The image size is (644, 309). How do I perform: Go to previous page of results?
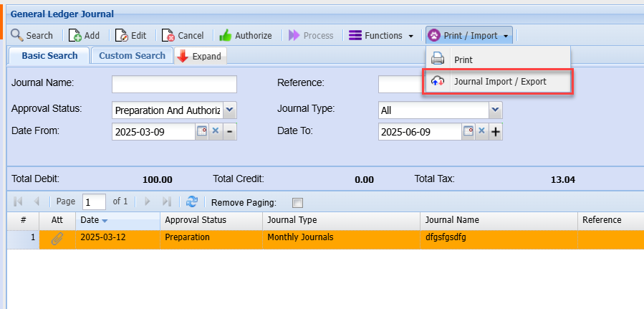pos(36,201)
